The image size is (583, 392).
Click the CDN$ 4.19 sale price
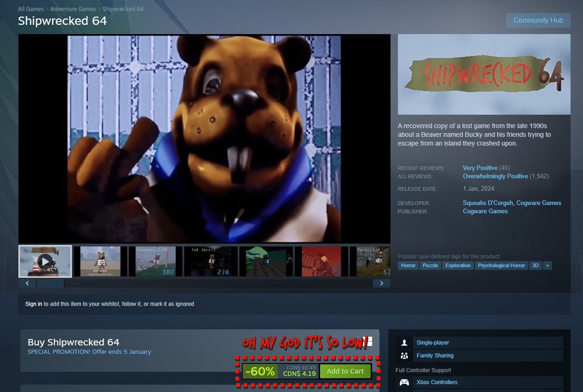click(x=299, y=374)
